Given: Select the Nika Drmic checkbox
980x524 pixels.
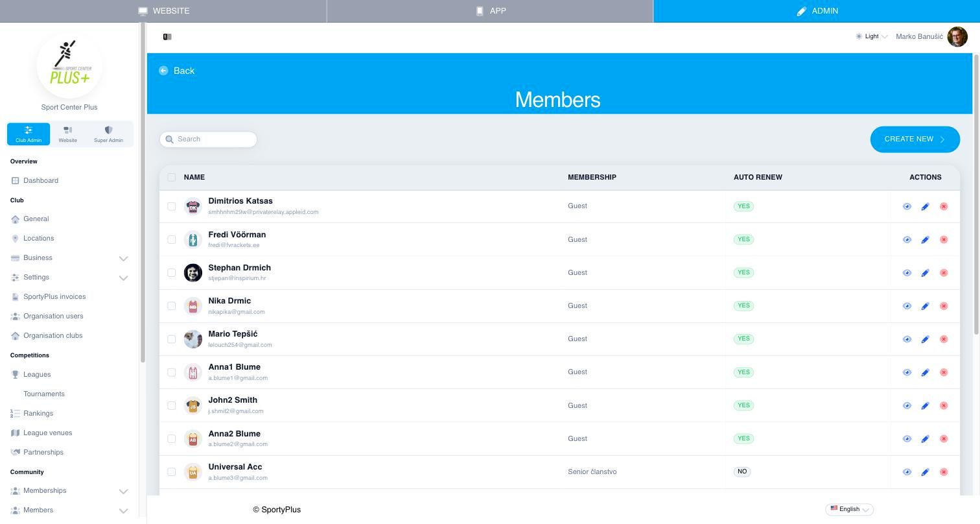Looking at the screenshot, I should 171,306.
